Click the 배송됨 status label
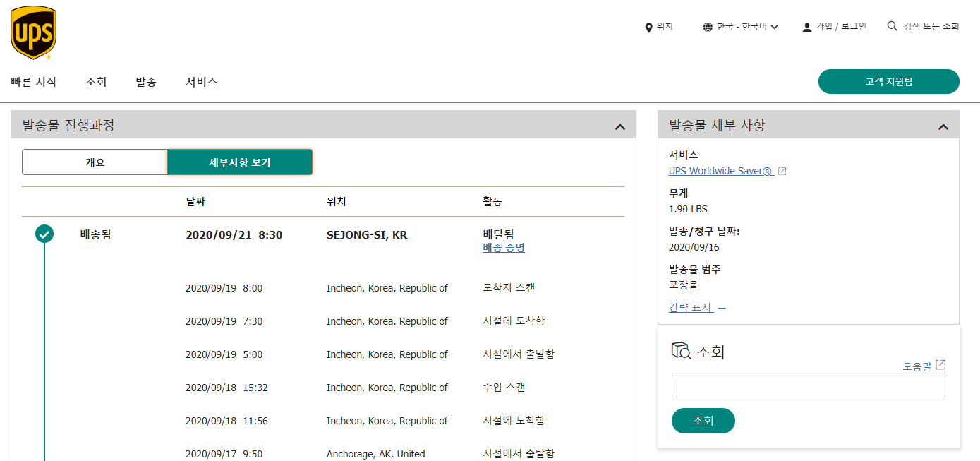The image size is (980, 461). click(x=95, y=234)
